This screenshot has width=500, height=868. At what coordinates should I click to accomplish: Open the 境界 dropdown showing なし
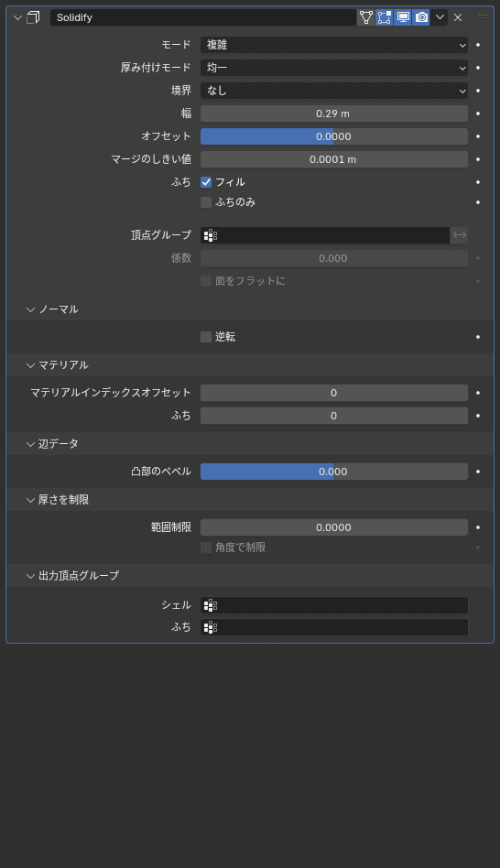coord(334,91)
